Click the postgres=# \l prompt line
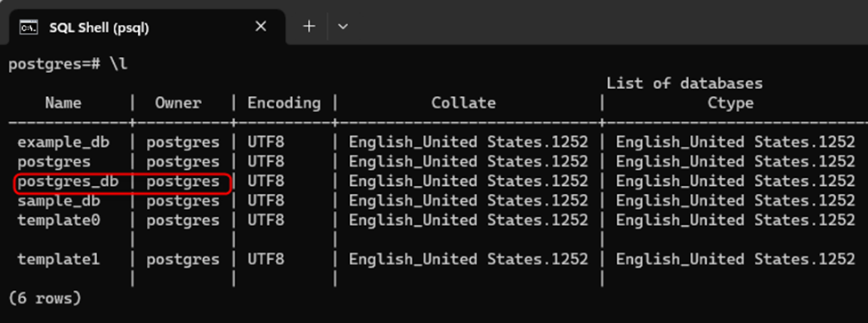This screenshot has width=868, height=323. (x=68, y=64)
